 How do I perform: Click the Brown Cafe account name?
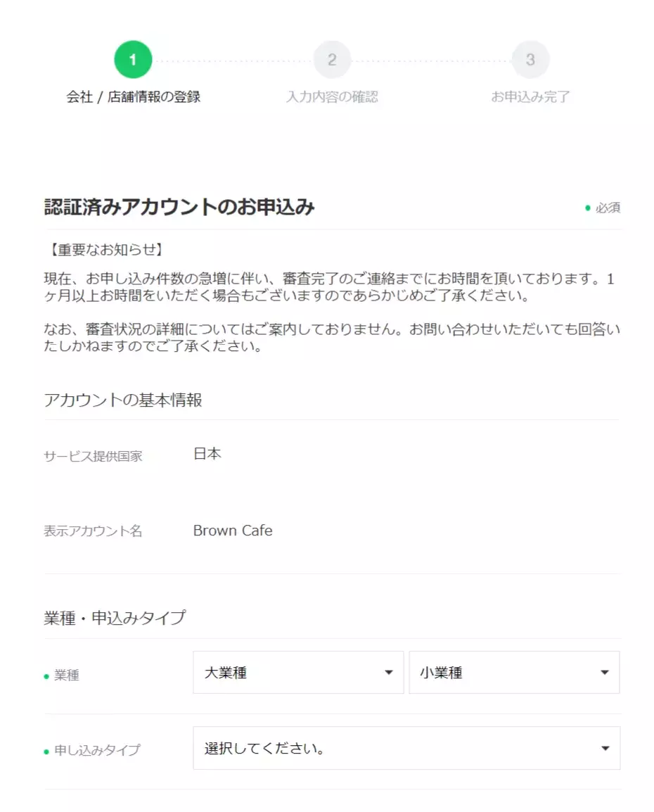pyautogui.click(x=233, y=531)
